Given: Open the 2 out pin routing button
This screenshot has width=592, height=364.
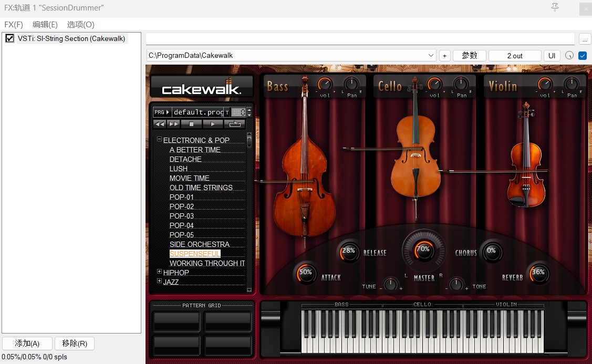Looking at the screenshot, I should click(515, 56).
